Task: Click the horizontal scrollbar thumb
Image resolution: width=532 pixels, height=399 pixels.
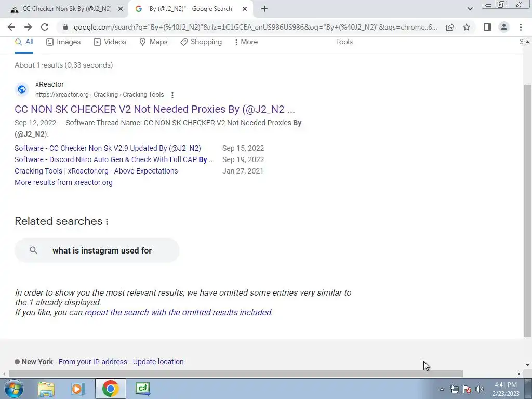Action: (x=236, y=374)
